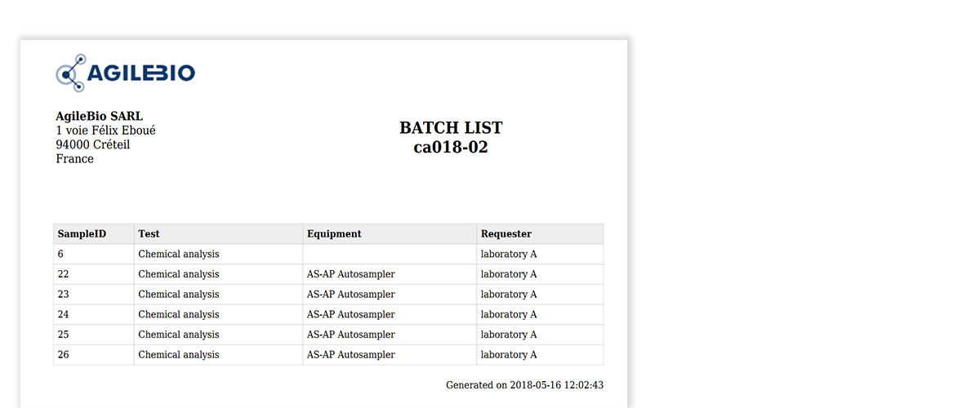Click Chemical analysis in sample 24 row

coord(179,314)
